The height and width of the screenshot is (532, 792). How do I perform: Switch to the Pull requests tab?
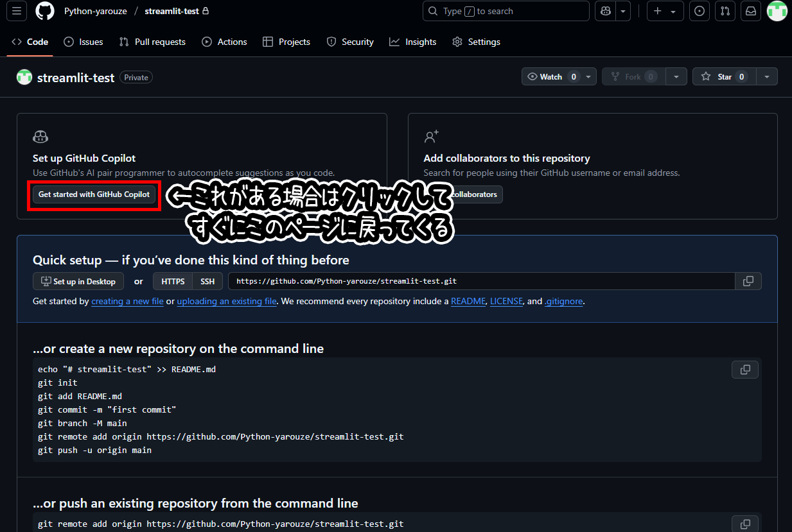tap(152, 42)
